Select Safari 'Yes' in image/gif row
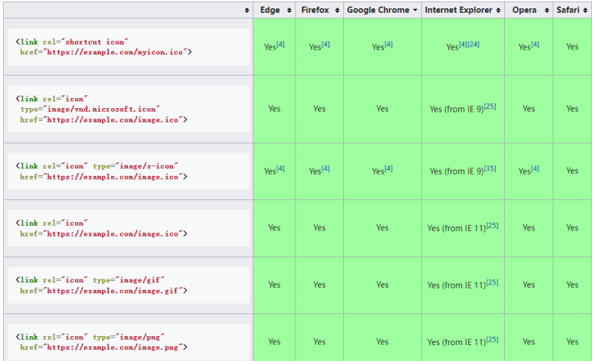The height and width of the screenshot is (364, 595). [x=572, y=285]
